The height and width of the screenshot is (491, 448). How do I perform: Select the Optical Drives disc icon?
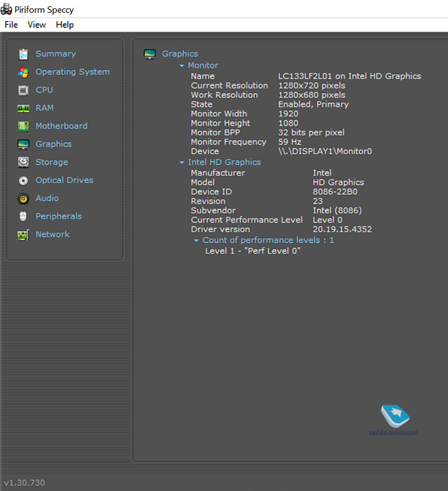click(23, 181)
